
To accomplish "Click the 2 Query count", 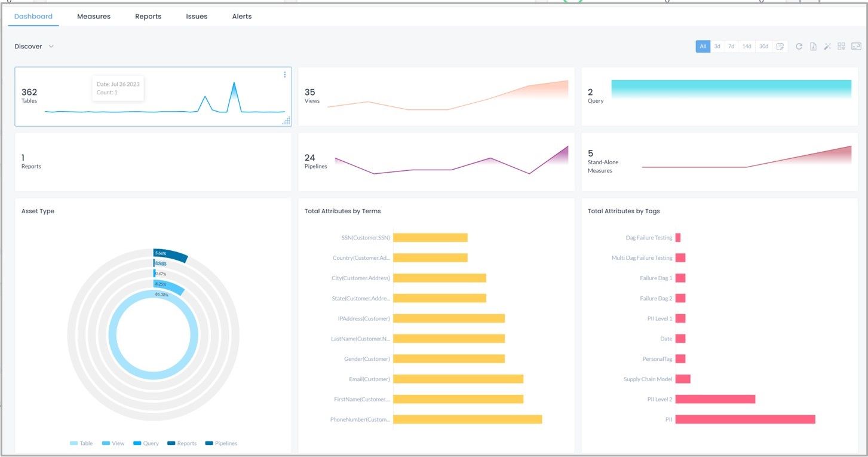I will click(591, 92).
